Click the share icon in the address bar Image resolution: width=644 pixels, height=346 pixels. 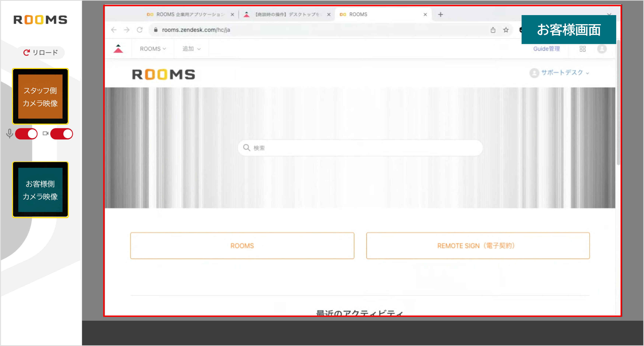(x=493, y=30)
